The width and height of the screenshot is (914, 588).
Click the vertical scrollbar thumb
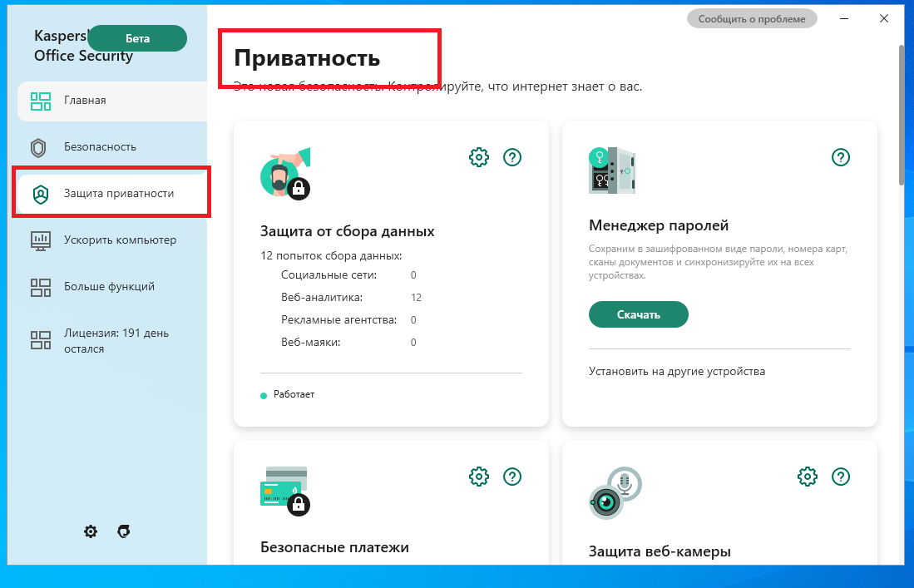click(x=902, y=114)
